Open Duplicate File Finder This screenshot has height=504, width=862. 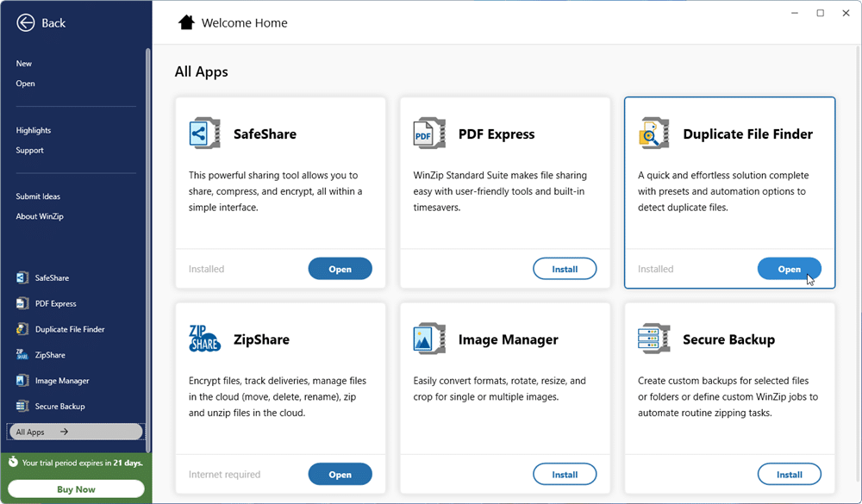[789, 269]
